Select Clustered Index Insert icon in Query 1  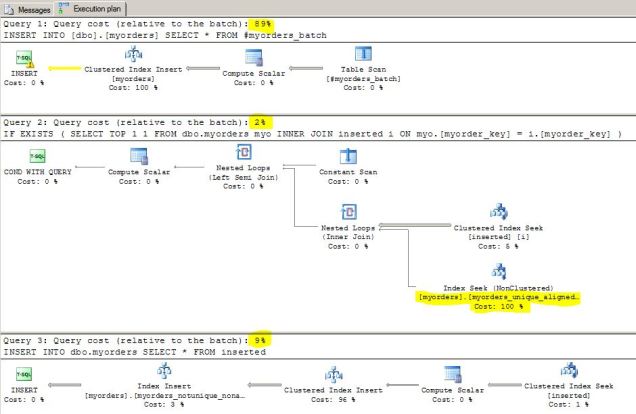(133, 54)
